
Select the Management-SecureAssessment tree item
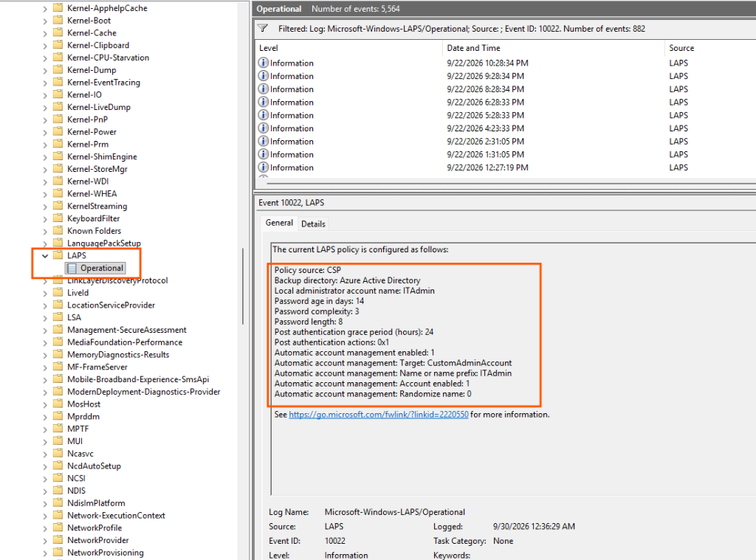click(x=127, y=330)
